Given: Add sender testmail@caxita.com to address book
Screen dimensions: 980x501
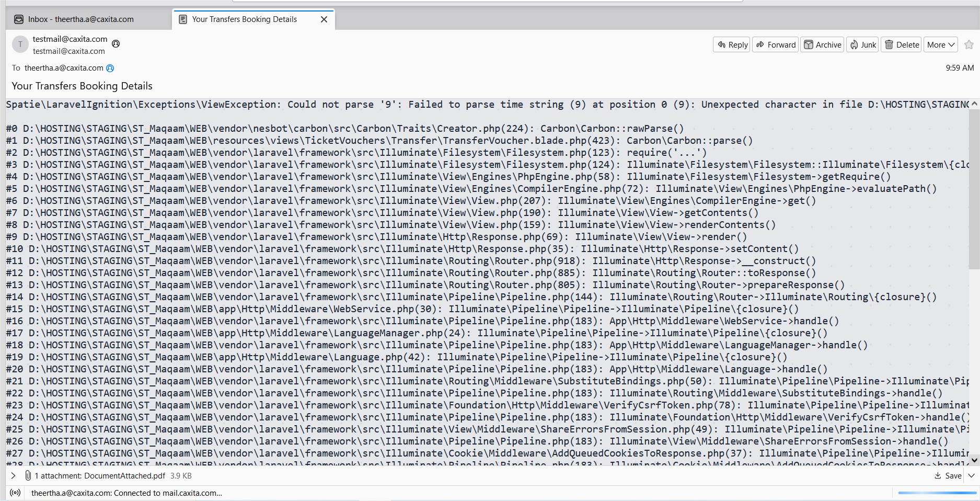Looking at the screenshot, I should 116,43.
